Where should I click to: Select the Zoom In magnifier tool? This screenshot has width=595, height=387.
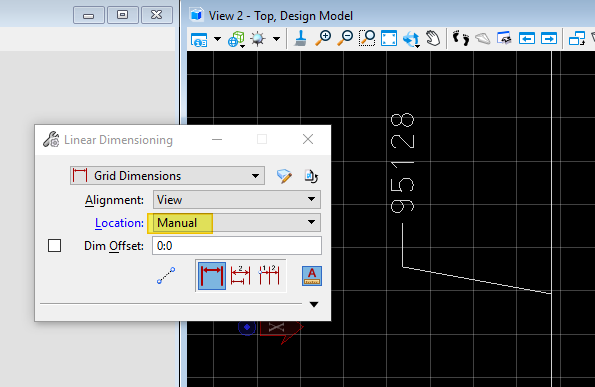(x=323, y=38)
